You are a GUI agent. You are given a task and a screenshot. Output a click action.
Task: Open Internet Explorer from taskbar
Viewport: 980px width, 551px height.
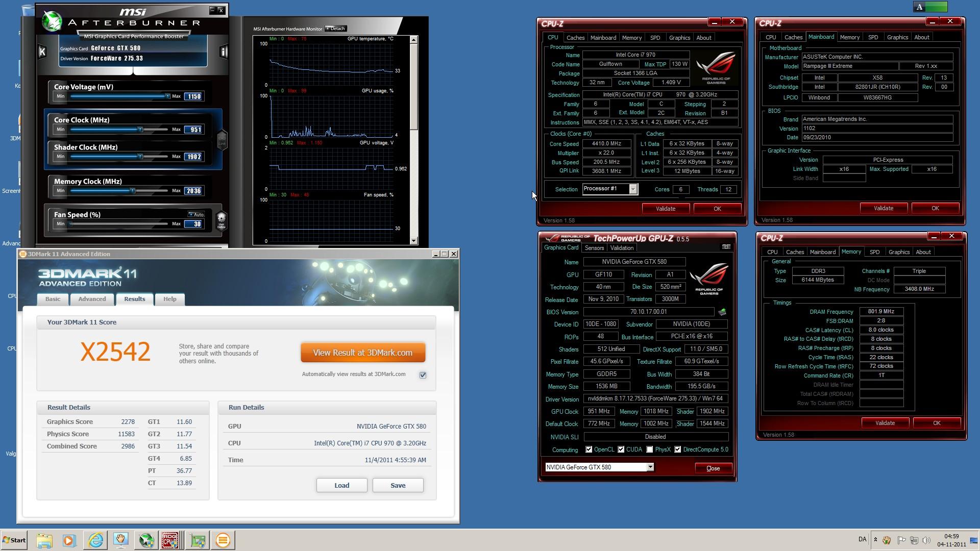point(95,540)
